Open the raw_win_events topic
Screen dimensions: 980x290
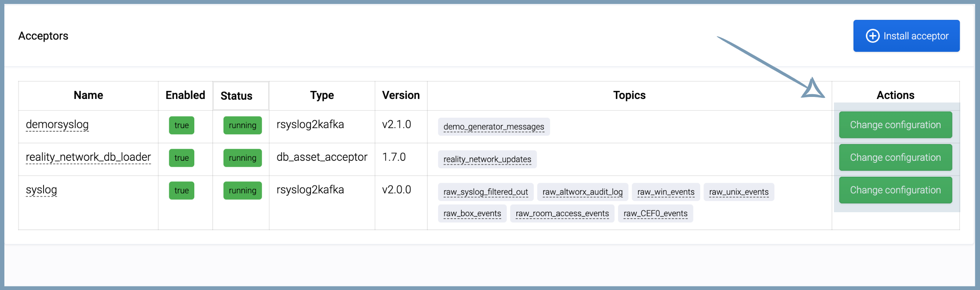pyautogui.click(x=666, y=192)
